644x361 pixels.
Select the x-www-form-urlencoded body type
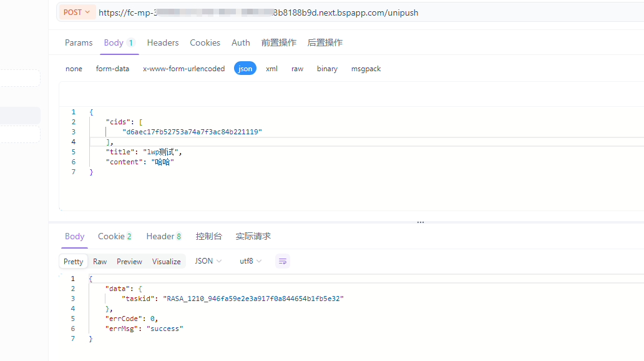(x=183, y=69)
